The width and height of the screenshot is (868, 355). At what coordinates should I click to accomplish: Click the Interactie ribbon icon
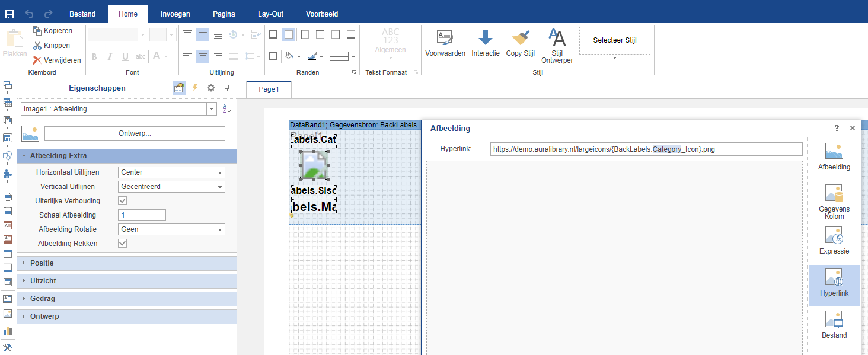click(485, 44)
